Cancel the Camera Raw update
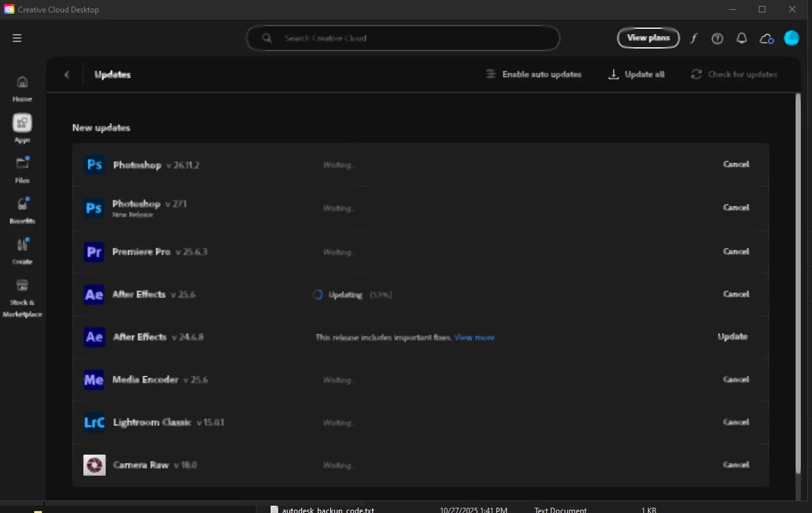The image size is (812, 513). coord(736,464)
